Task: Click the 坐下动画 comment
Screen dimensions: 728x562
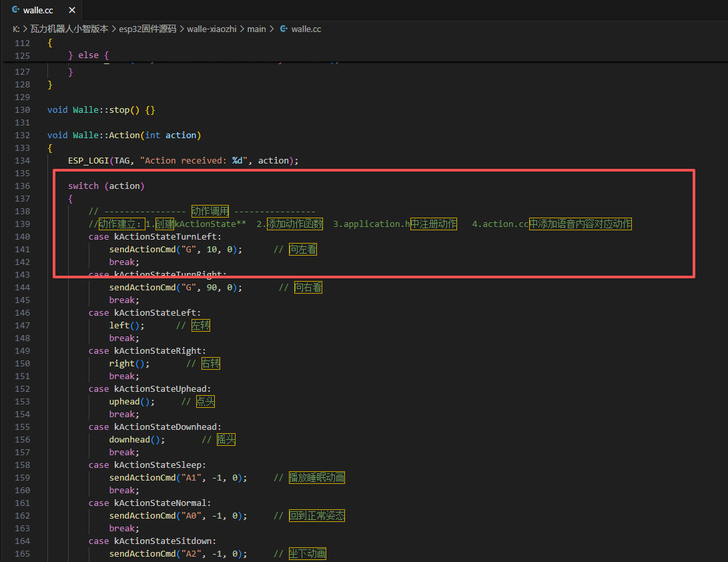Action: coord(308,554)
